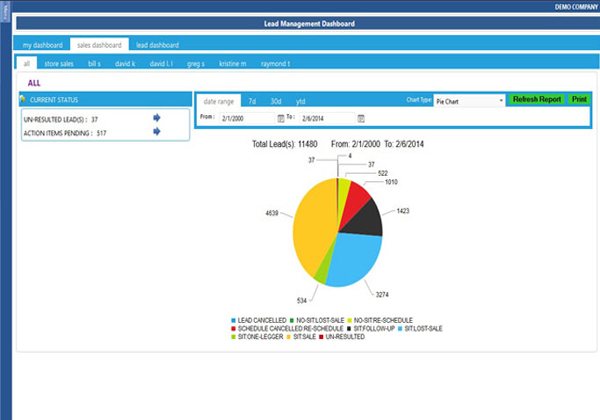Select the store sales tab
The image size is (600, 420).
(x=59, y=63)
